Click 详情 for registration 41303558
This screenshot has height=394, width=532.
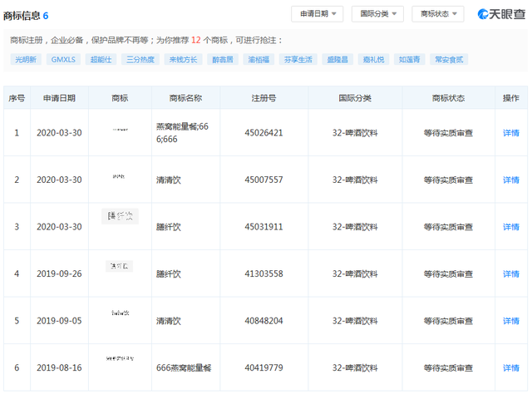510,273
